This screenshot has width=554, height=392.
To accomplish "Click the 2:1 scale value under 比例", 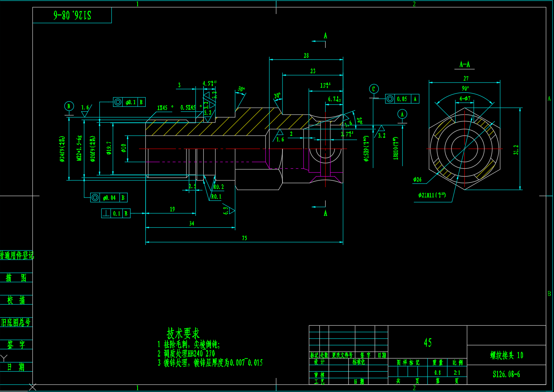I will 457,372.
